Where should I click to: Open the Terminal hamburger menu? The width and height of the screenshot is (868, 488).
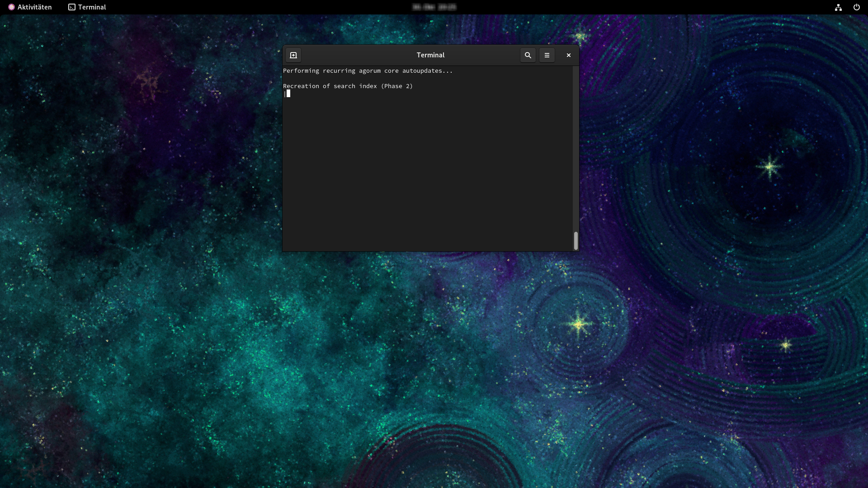(547, 55)
